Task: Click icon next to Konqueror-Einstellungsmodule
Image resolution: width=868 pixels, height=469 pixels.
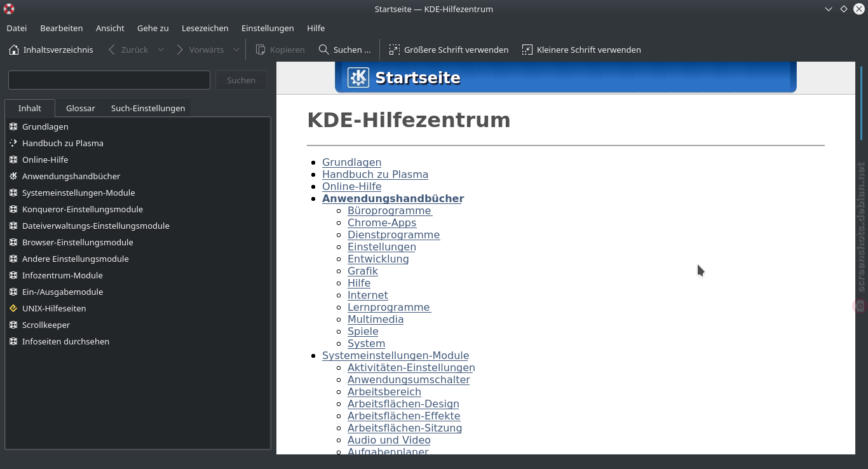Action: tap(13, 209)
